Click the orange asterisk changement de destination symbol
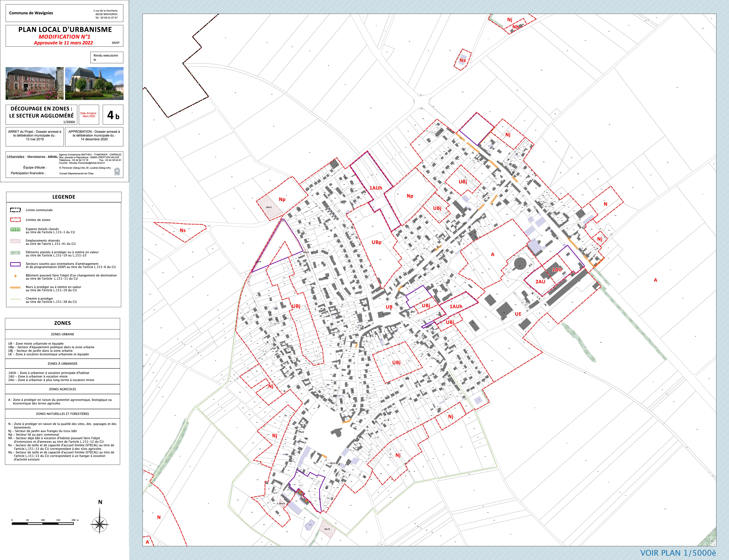 [15, 276]
